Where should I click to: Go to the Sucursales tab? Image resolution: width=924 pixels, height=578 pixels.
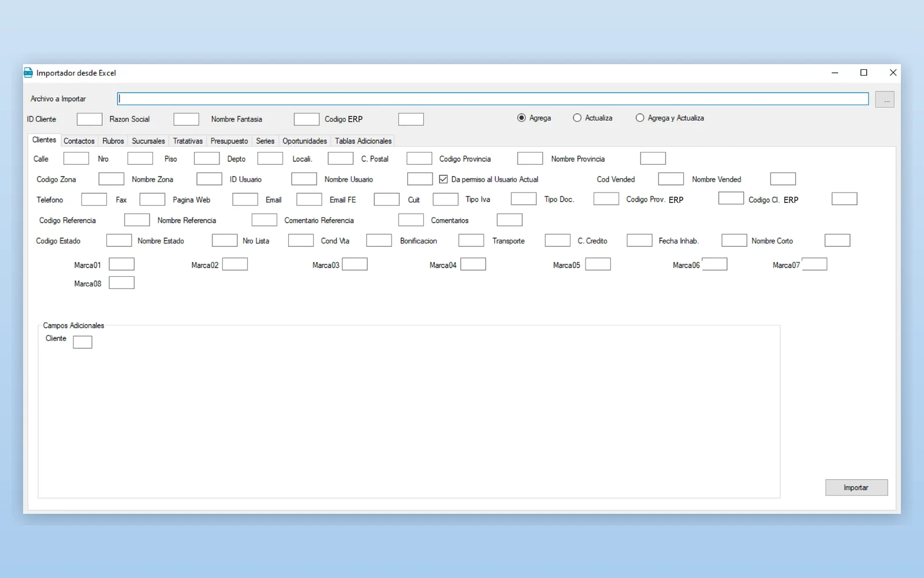[x=148, y=141]
